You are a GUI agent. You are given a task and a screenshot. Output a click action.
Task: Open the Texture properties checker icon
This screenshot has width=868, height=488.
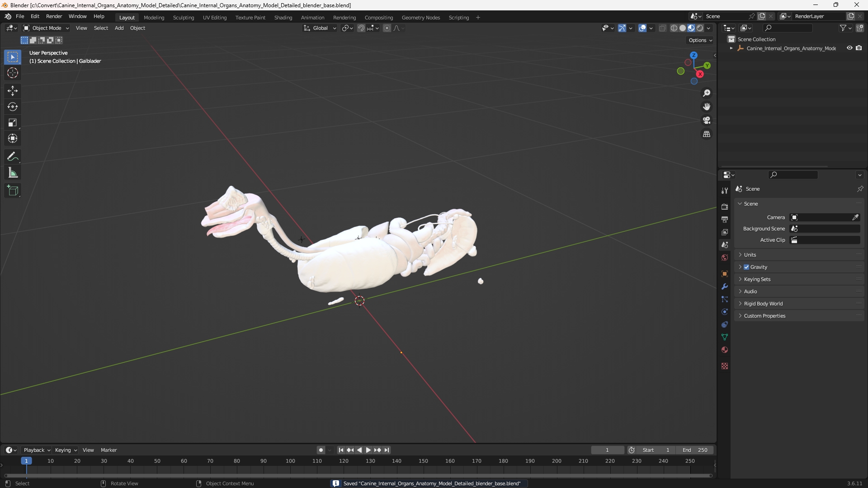point(725,366)
